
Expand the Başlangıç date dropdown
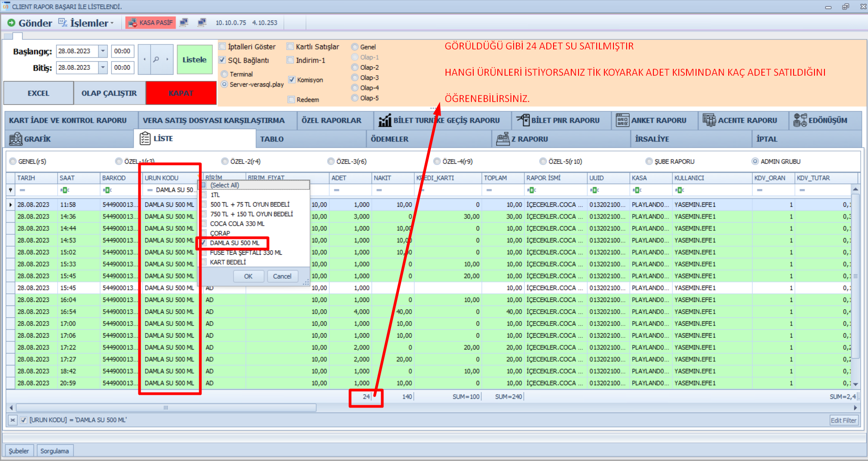tap(103, 51)
